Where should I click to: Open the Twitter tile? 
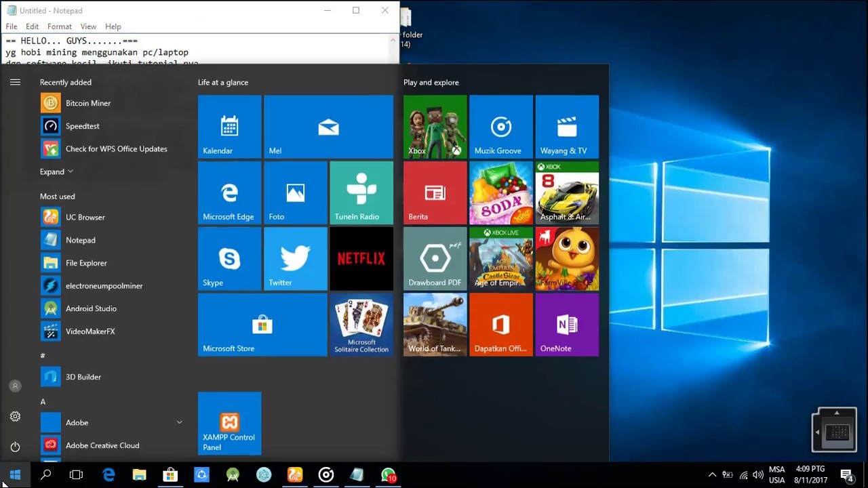click(295, 258)
